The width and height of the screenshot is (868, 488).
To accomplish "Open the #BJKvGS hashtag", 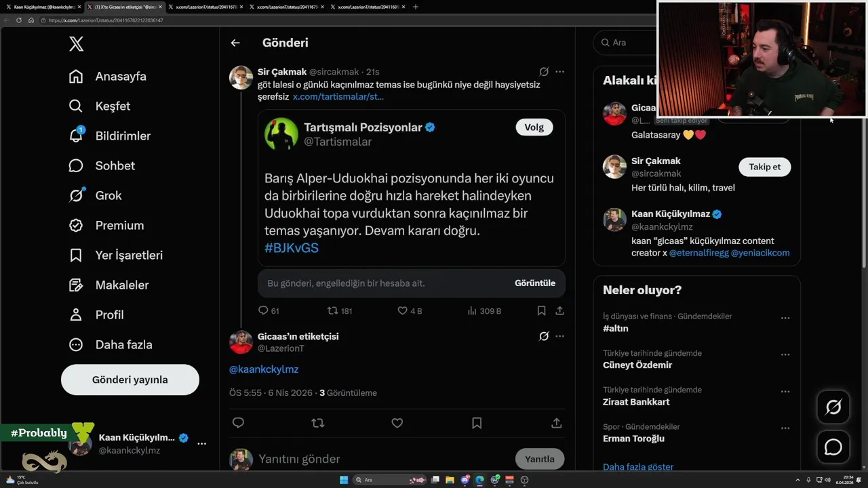I will tap(292, 248).
